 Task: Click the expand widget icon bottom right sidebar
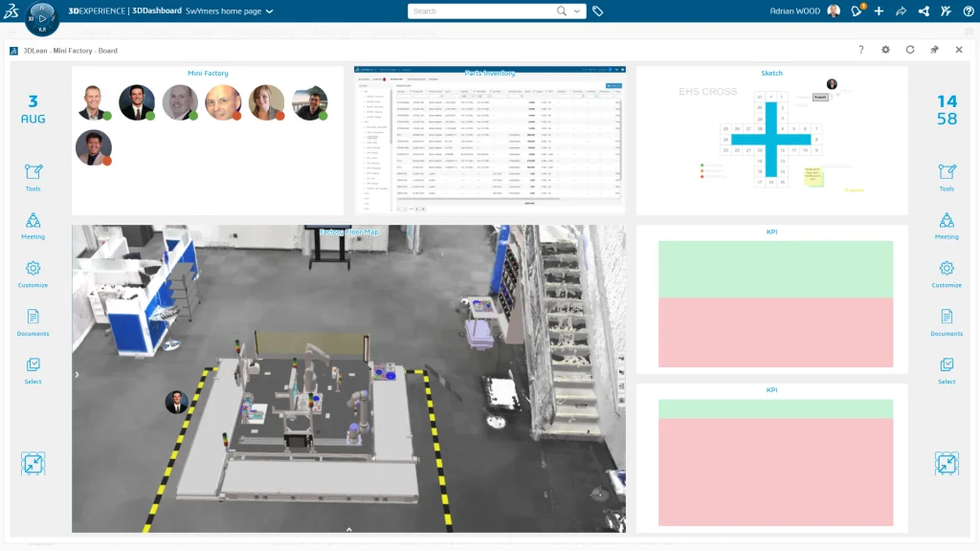(947, 462)
